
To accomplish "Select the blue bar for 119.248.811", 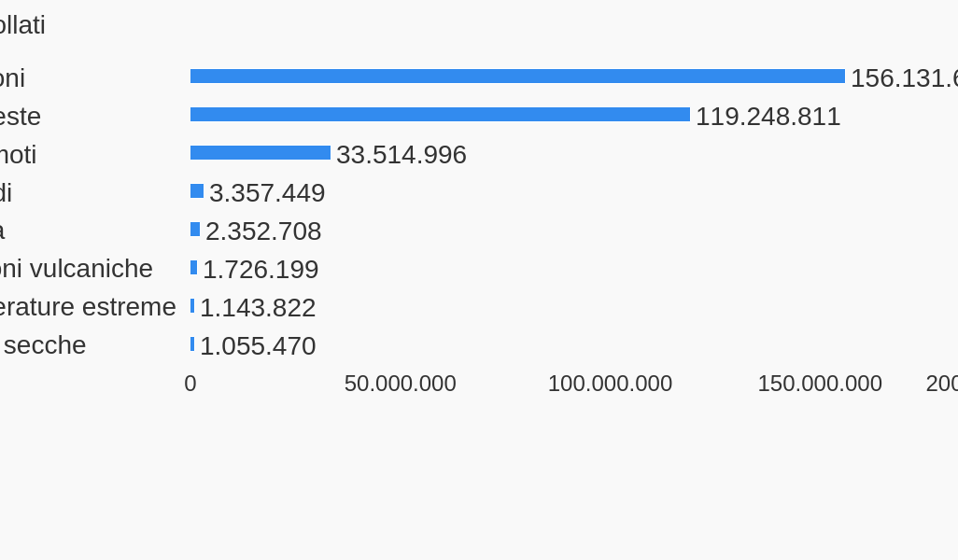I will coord(440,115).
